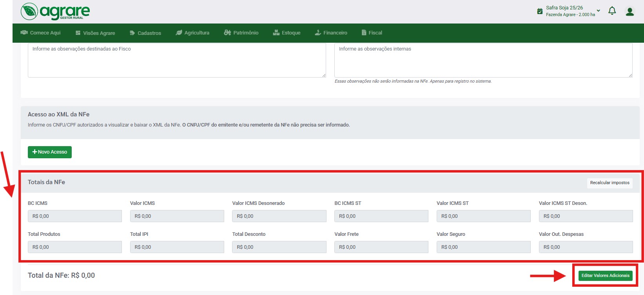Screen dimensions: 644x295
Task: Open the user profile icon
Action: [630, 12]
